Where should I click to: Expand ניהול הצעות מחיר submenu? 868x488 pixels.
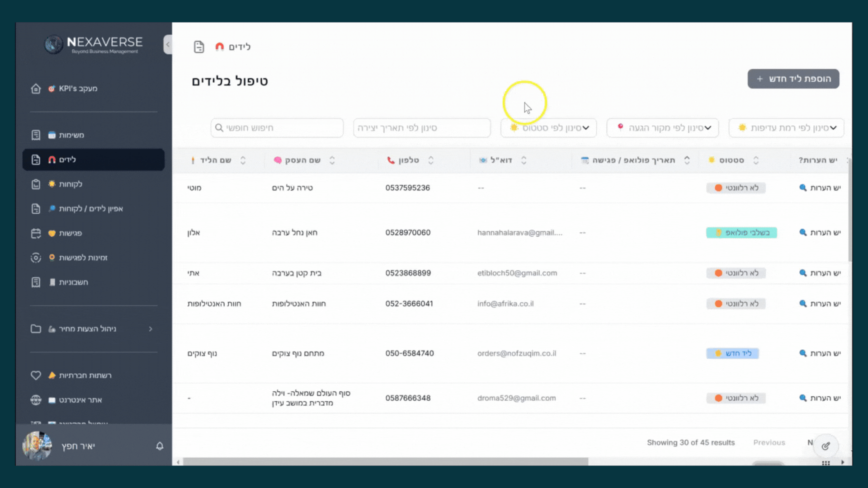tap(151, 329)
